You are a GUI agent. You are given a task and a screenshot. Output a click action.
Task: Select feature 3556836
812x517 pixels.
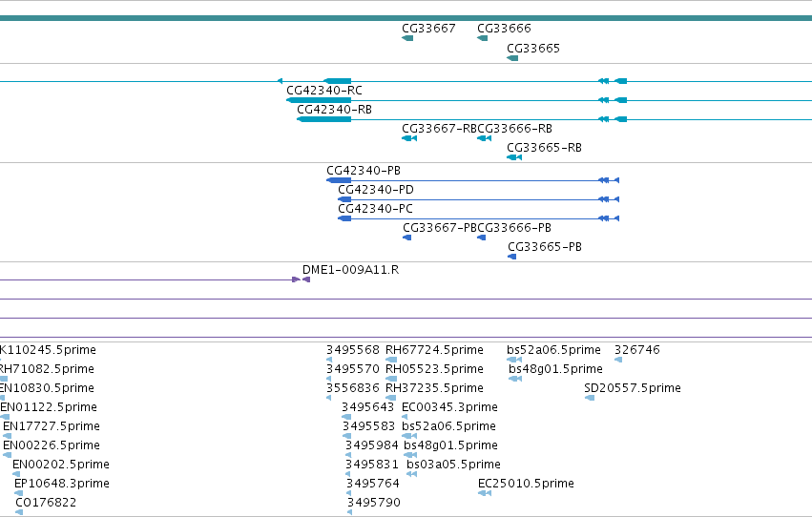[353, 388]
